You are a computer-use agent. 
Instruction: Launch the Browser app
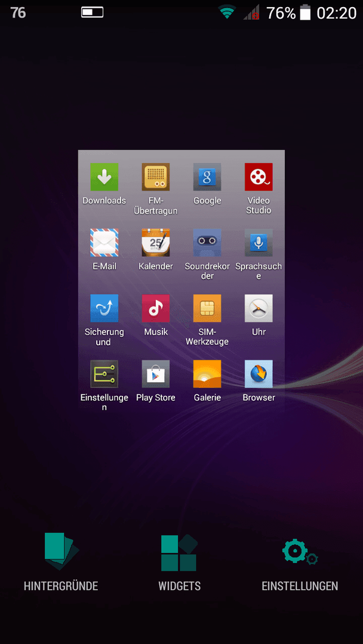pos(259,374)
